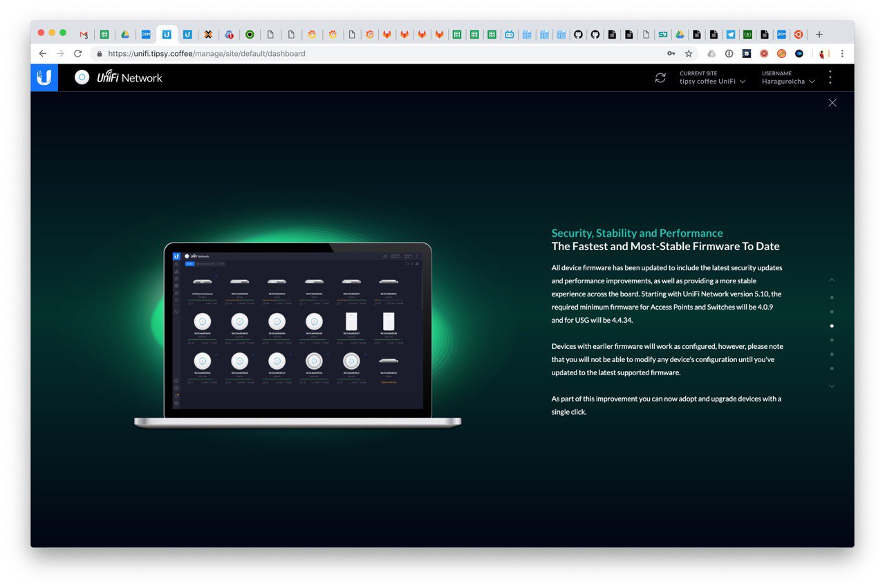Click "The Fastest and Most-Stable Firmware To Date"
This screenshot has width=885, height=588.
pyautogui.click(x=665, y=247)
